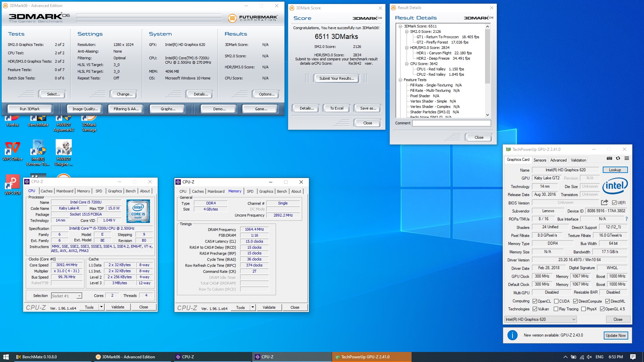The image size is (644, 362).
Task: Open the 3DMark Vantage desktop icon
Action: coord(89,123)
